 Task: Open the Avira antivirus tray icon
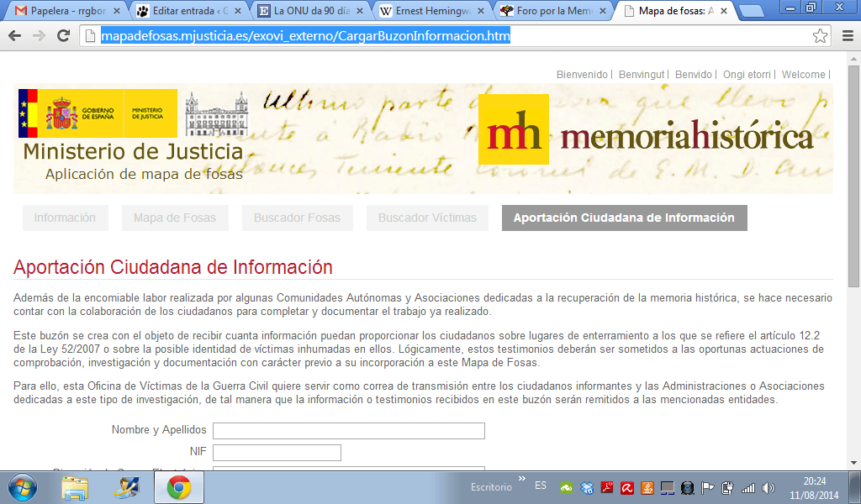(x=629, y=486)
